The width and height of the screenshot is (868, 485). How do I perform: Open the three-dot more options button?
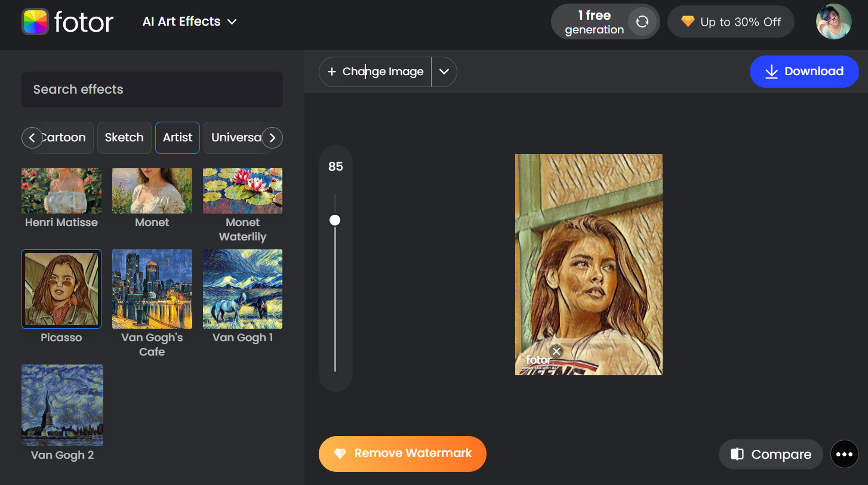point(844,454)
